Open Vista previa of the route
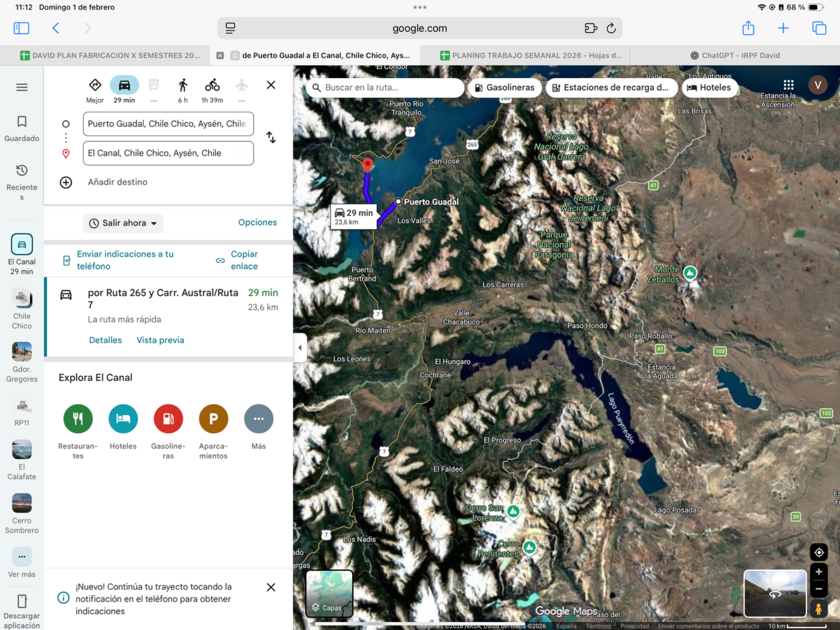The width and height of the screenshot is (840, 630). point(160,340)
